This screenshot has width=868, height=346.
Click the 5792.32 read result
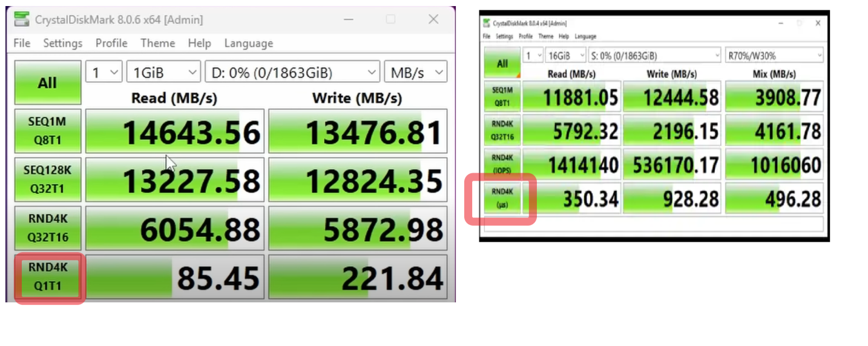tap(571, 130)
